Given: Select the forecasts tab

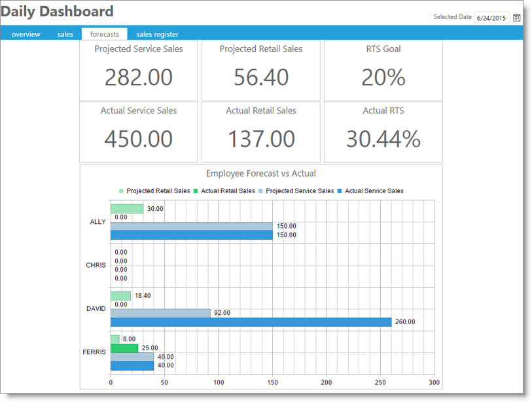Looking at the screenshot, I should click(105, 34).
